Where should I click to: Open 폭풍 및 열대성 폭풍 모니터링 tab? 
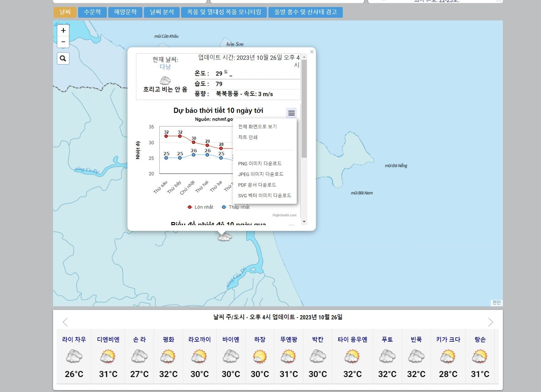pyautogui.click(x=224, y=12)
